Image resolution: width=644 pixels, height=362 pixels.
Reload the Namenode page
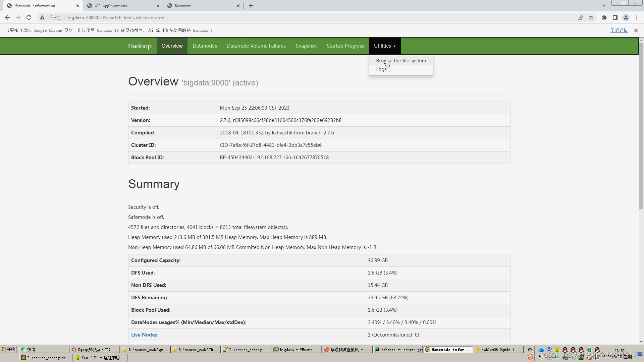[x=29, y=17]
